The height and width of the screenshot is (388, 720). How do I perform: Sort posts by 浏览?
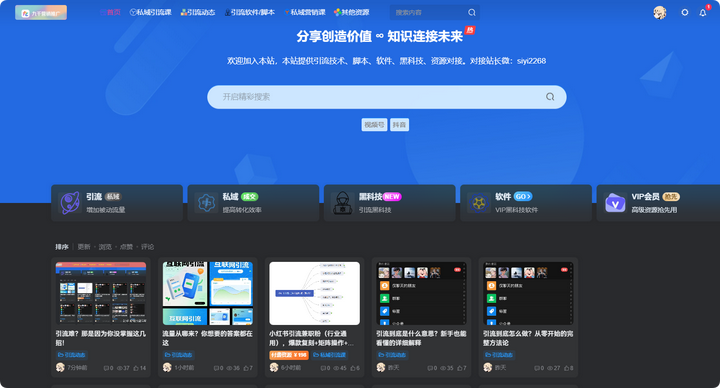105,247
